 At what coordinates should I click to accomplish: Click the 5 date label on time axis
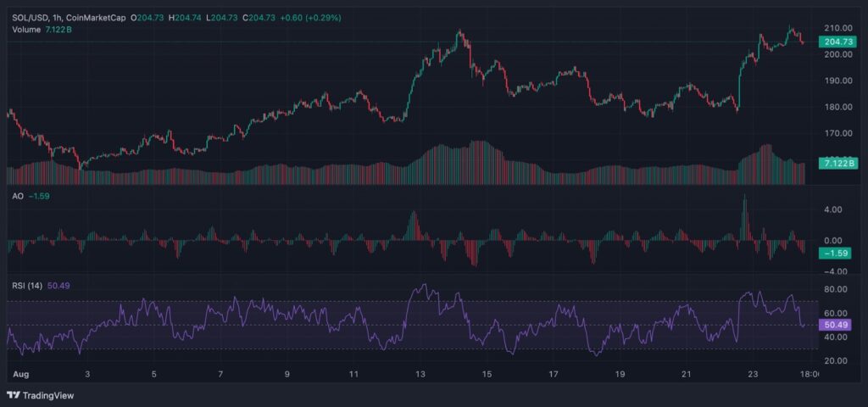pos(154,374)
